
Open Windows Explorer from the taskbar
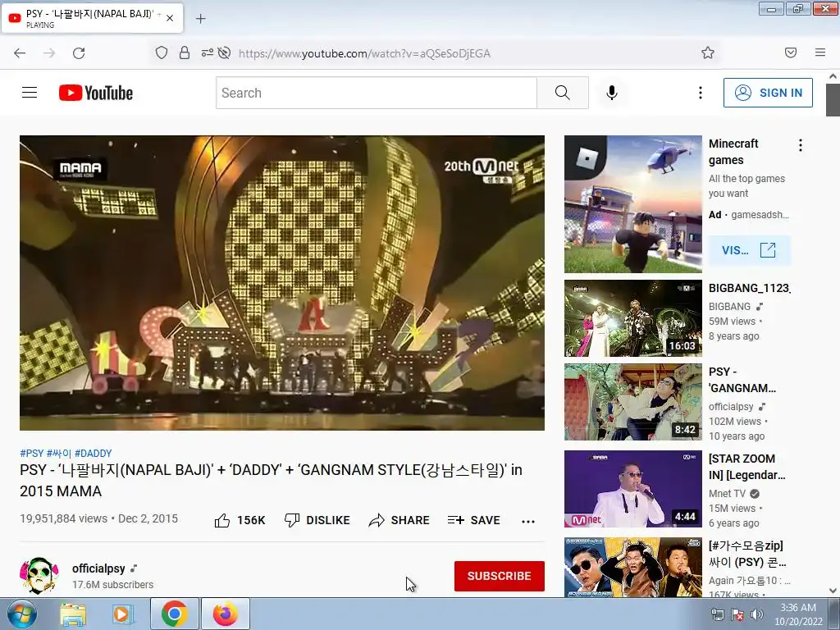tap(73, 614)
